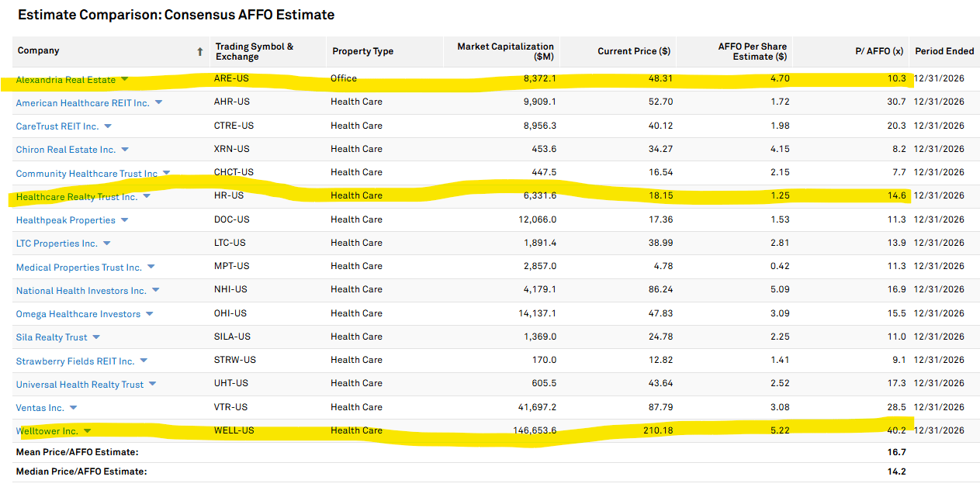The image size is (980, 487).
Task: Expand dropdown arrow next to Ventas Inc.
Action: tap(73, 408)
